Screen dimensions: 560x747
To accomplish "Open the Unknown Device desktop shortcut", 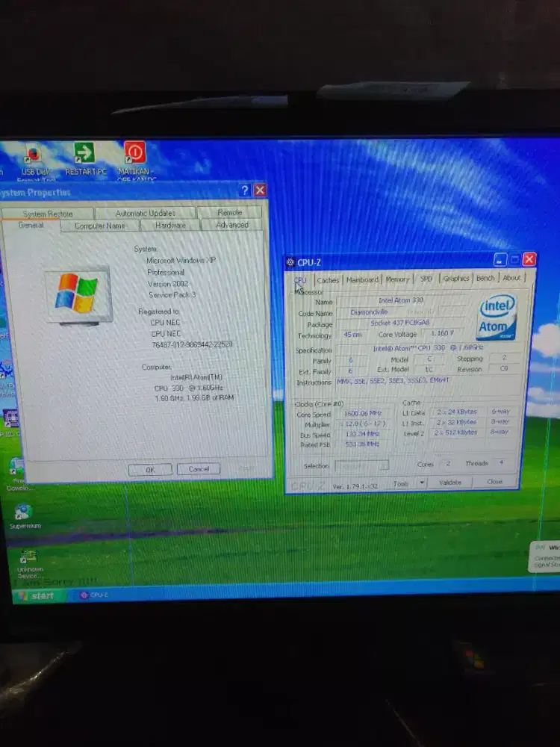I will pyautogui.click(x=30, y=563).
